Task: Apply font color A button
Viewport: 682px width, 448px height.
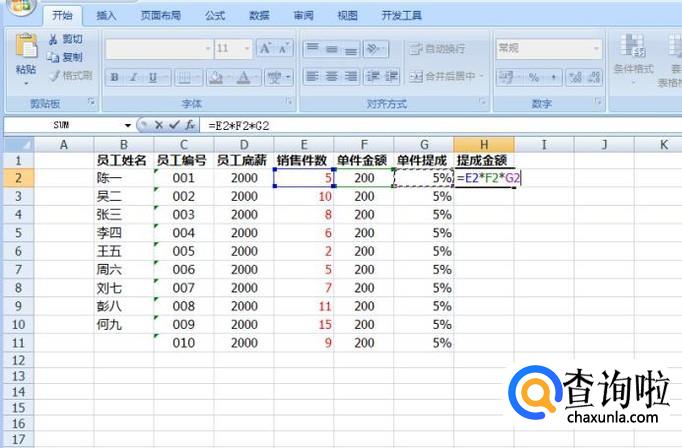Action: [x=244, y=77]
